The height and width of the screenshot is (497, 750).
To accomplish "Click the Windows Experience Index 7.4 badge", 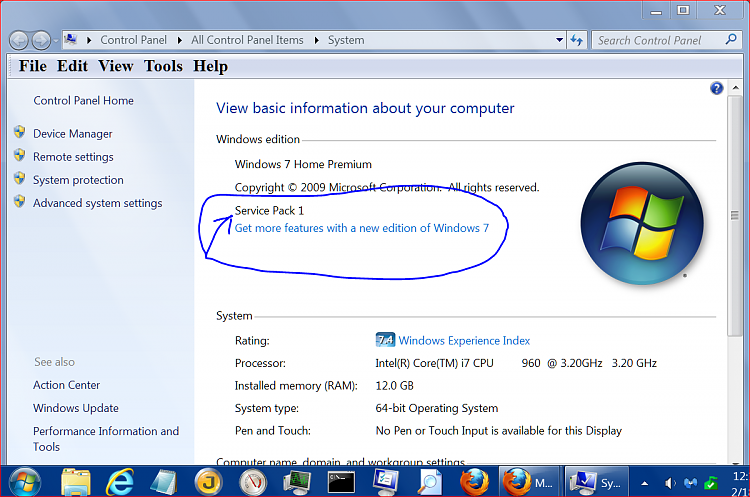I will (385, 340).
